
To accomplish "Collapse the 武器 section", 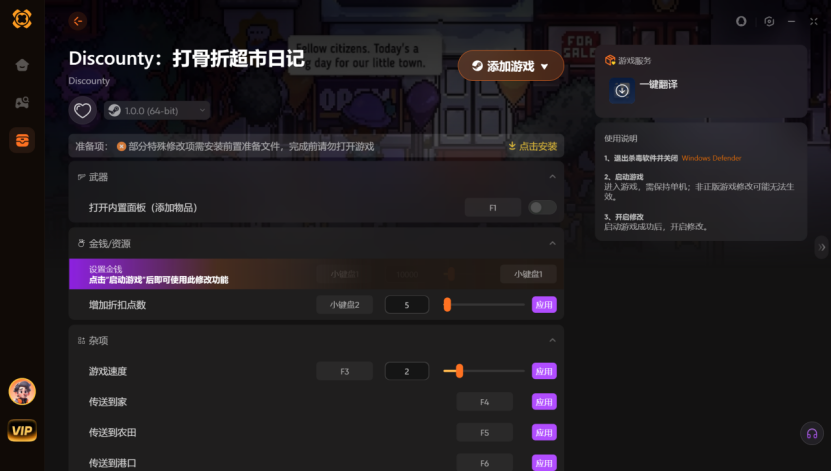I will tap(552, 177).
